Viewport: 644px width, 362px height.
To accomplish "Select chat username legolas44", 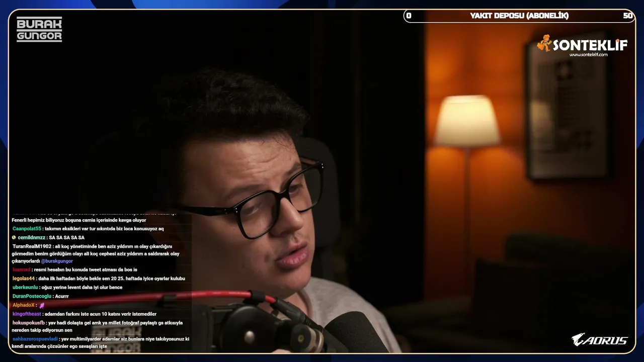I will coord(24,279).
